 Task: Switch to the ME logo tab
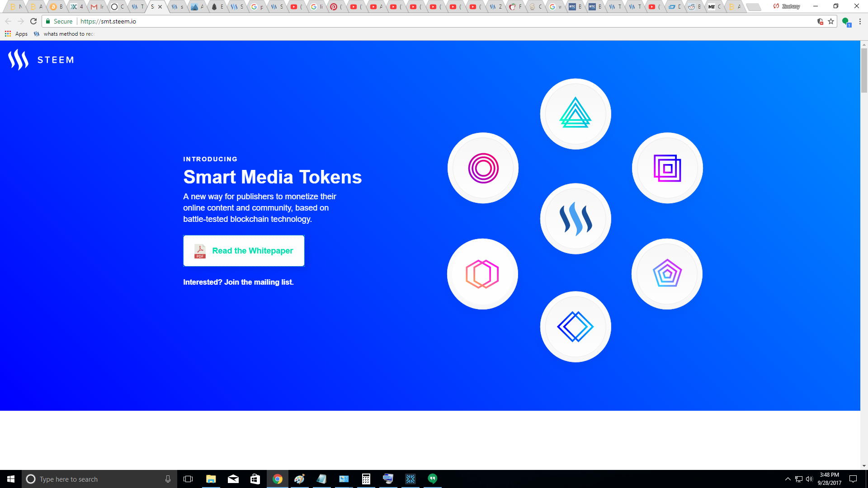tap(714, 7)
